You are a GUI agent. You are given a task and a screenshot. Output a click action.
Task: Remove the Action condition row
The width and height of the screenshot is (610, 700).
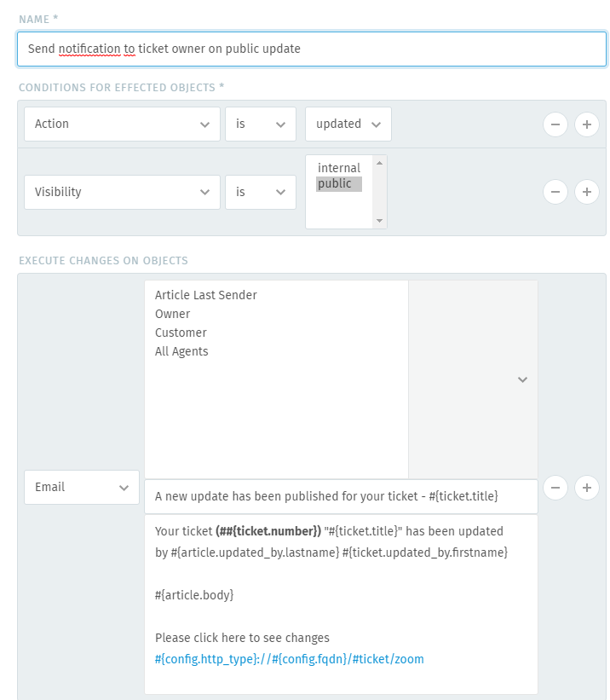point(555,124)
